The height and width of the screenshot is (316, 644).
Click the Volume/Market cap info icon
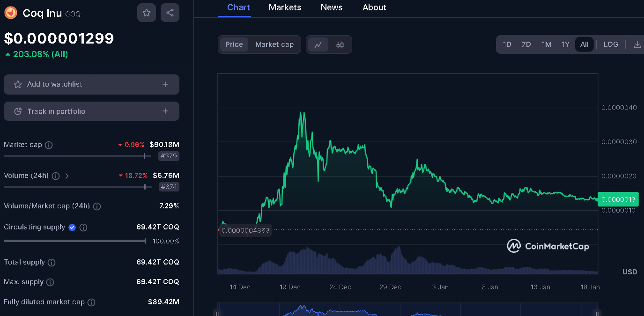point(97,206)
